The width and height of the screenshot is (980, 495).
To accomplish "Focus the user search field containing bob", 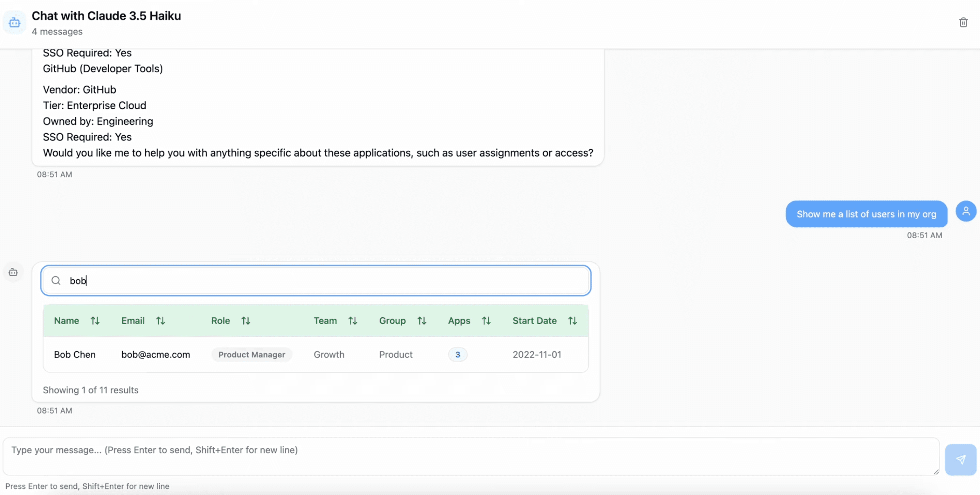I will tap(316, 280).
